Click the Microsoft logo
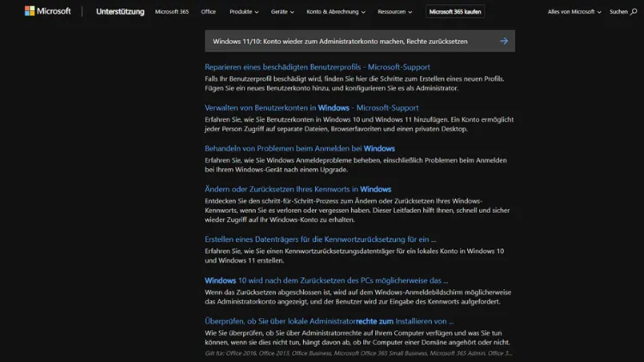The height and width of the screenshot is (362, 644). point(47,11)
